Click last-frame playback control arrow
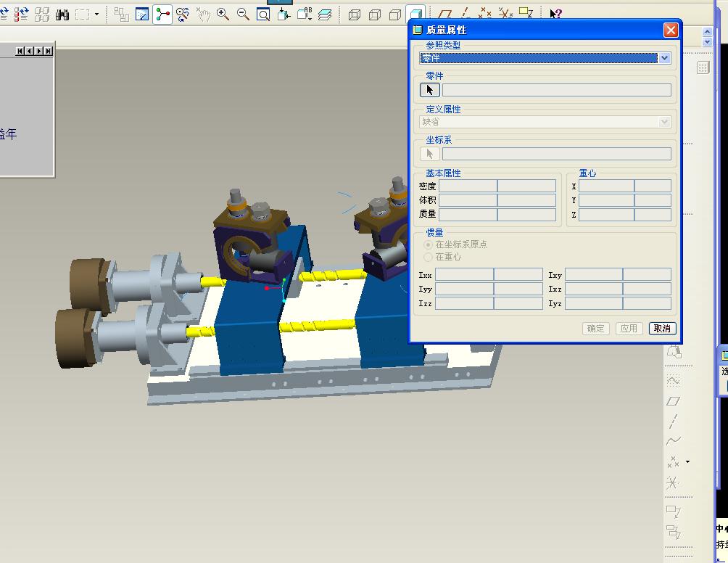 click(x=49, y=51)
